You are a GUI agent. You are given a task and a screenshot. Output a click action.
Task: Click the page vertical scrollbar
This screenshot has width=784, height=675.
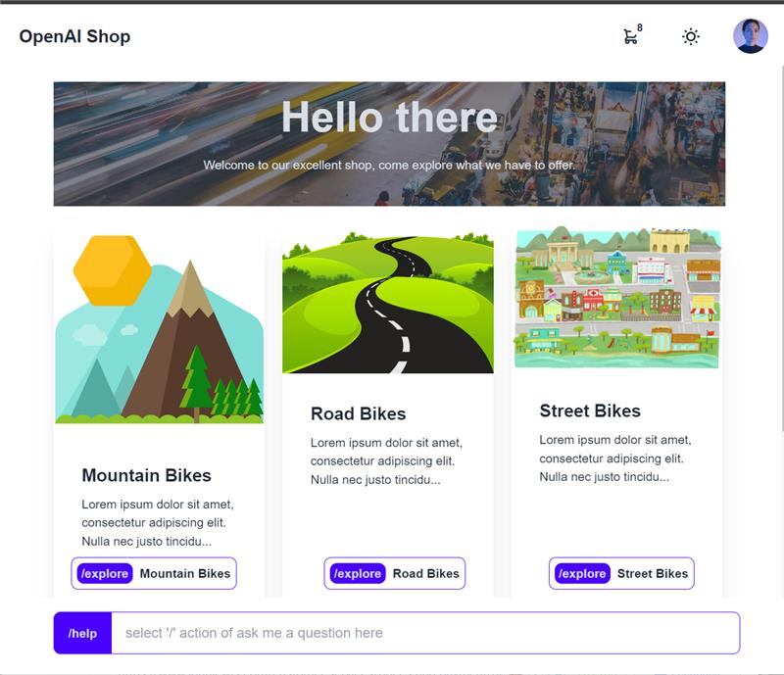[x=781, y=250]
